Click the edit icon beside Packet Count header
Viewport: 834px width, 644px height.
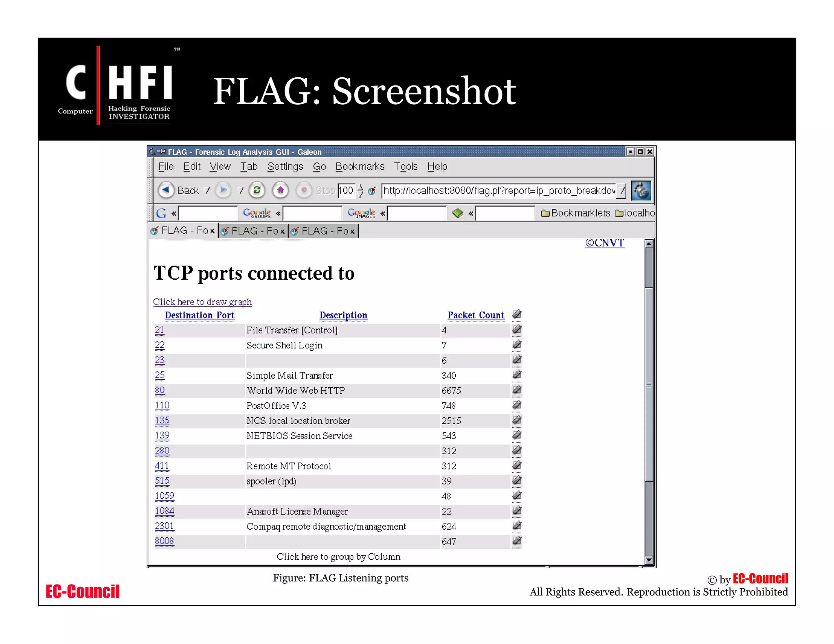click(x=517, y=314)
